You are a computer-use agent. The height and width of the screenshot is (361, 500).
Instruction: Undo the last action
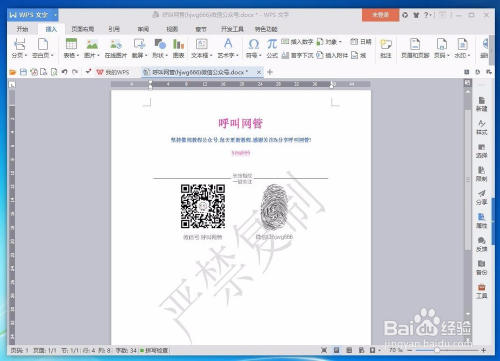click(65, 72)
